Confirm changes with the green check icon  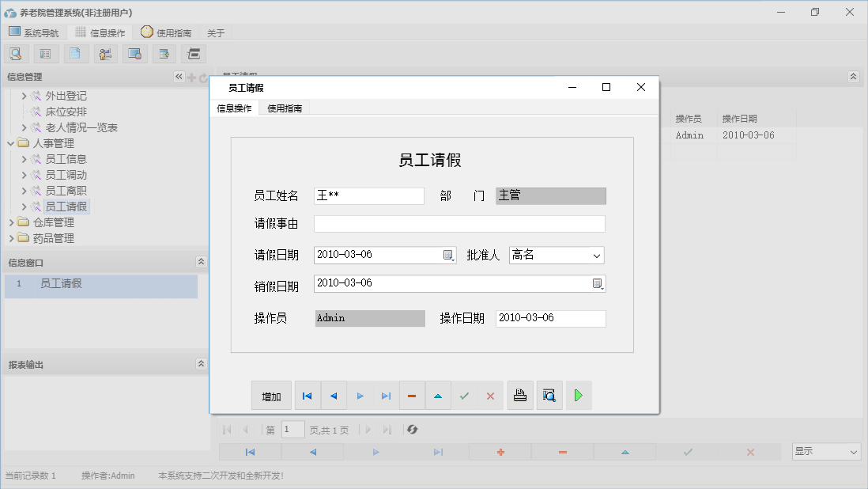[465, 395]
